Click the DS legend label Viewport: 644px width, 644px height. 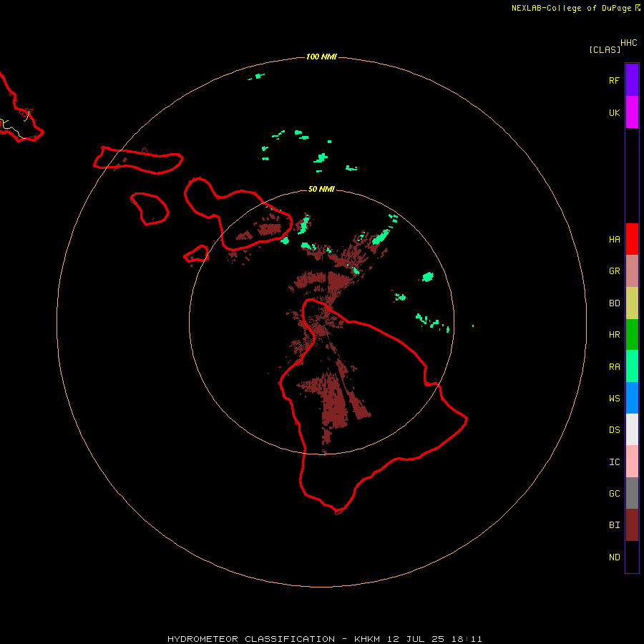tap(614, 430)
